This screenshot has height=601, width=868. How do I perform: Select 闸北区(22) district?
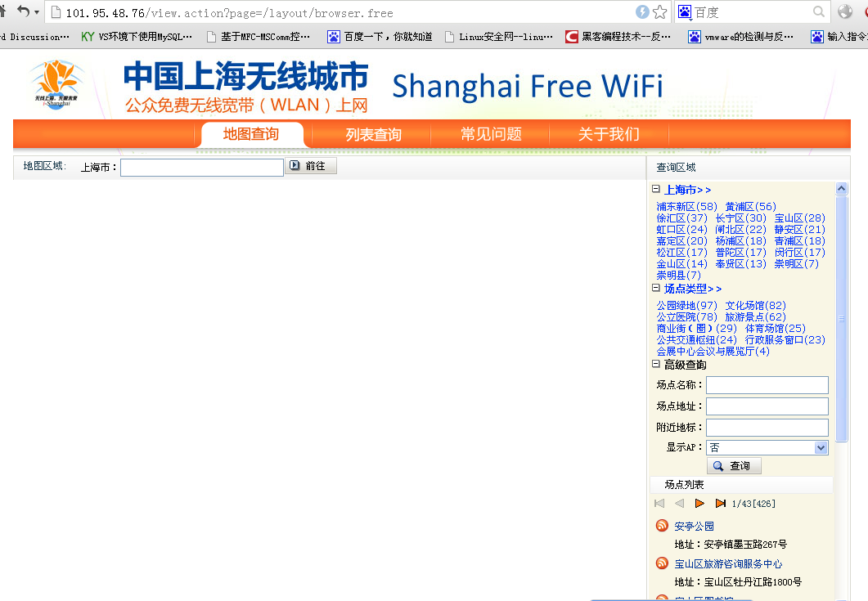(x=740, y=229)
